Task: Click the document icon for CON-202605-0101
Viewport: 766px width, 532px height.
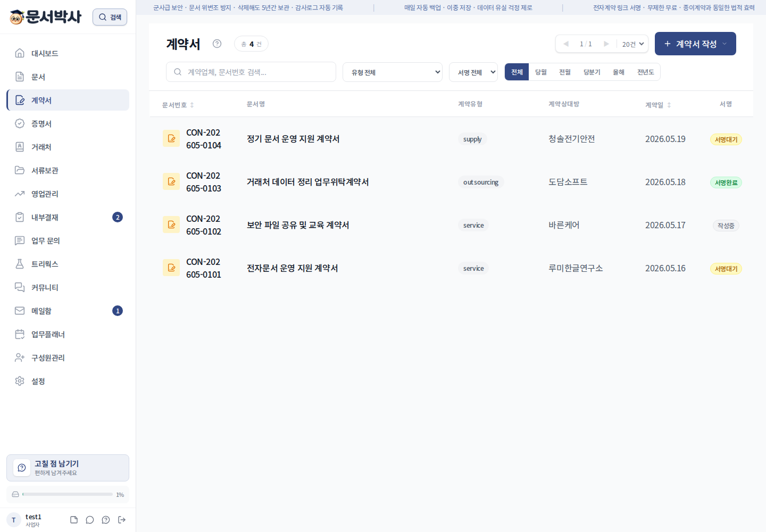Action: (x=171, y=268)
